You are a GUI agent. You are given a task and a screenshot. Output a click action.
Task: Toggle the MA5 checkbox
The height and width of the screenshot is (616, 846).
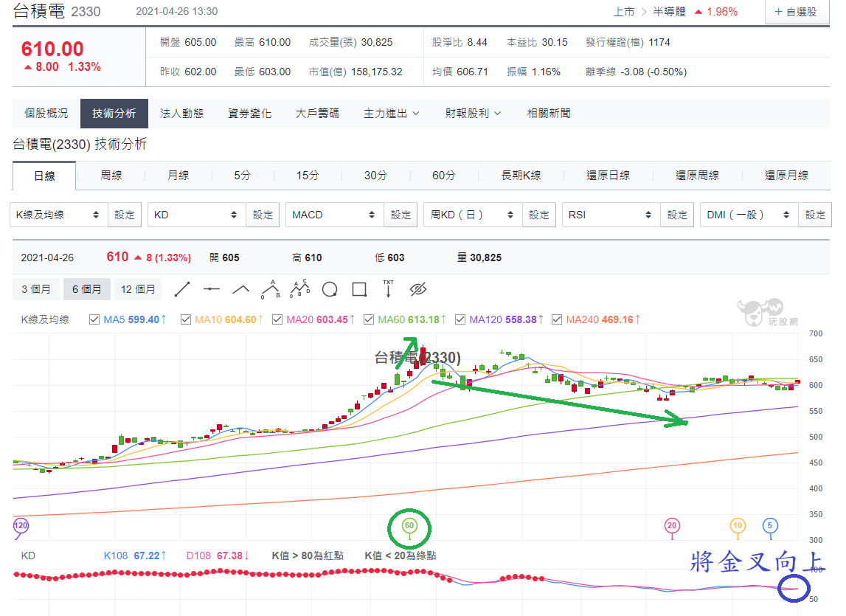point(94,319)
